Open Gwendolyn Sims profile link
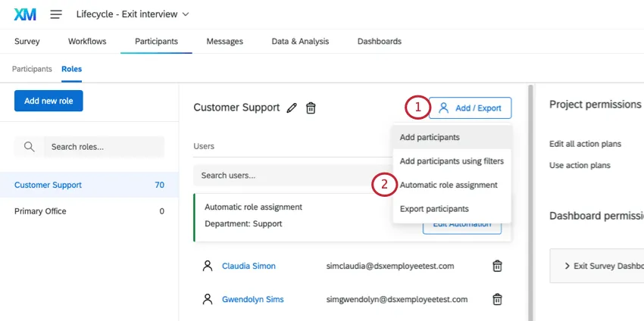This screenshot has height=321, width=644. [x=252, y=299]
